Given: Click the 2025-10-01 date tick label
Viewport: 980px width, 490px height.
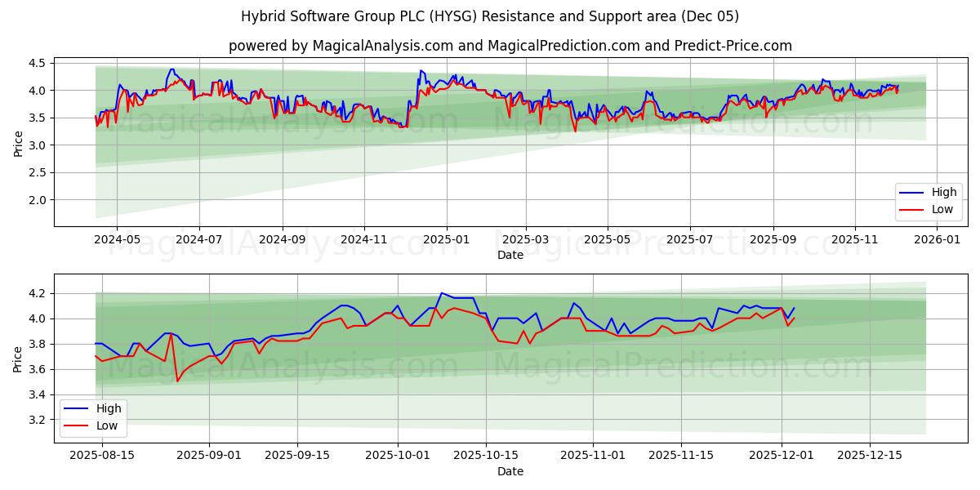Looking at the screenshot, I should click(x=399, y=454).
